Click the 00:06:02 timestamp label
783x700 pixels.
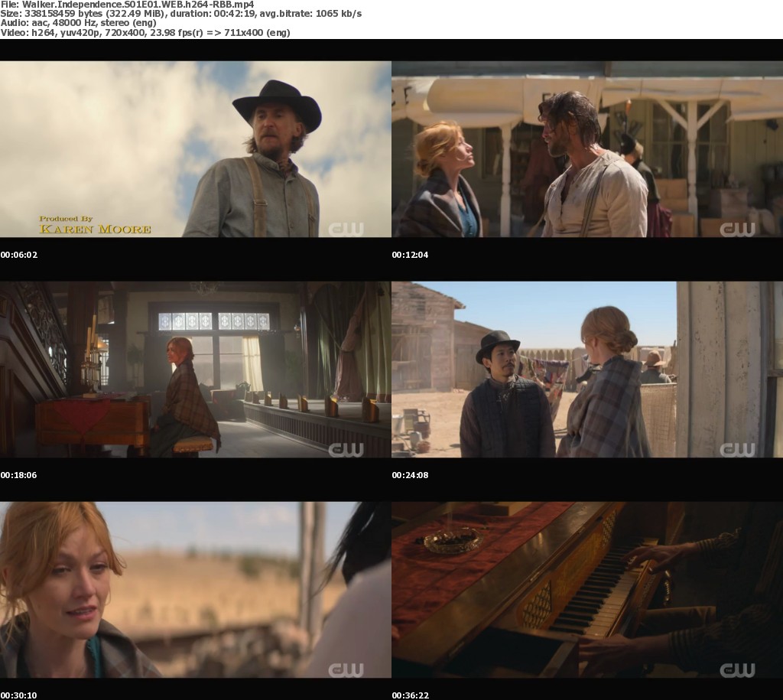pos(18,255)
